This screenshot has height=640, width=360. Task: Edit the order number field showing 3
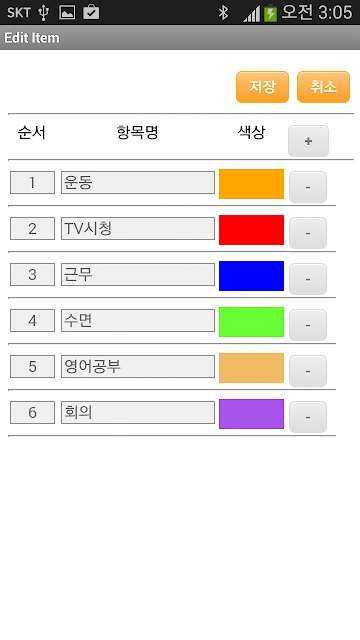(x=32, y=274)
